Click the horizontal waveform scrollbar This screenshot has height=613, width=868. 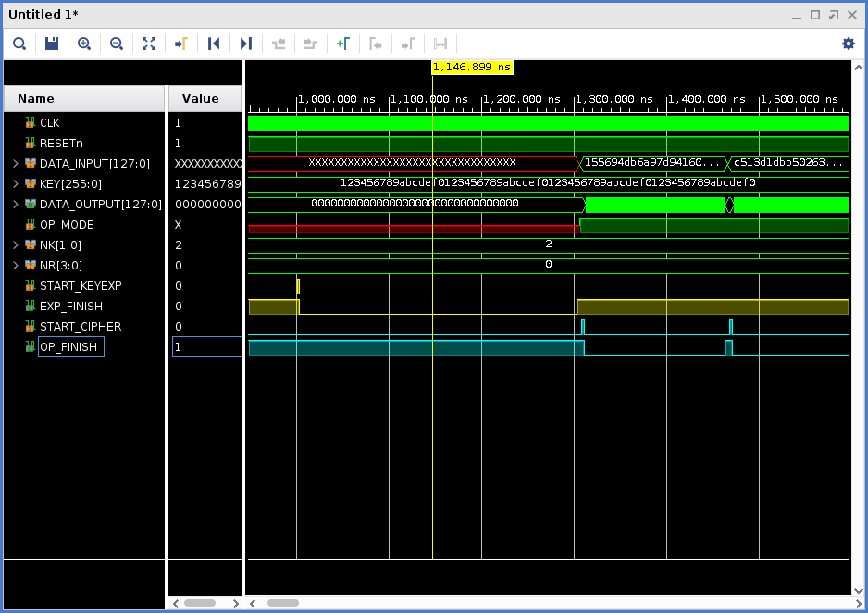[x=282, y=603]
